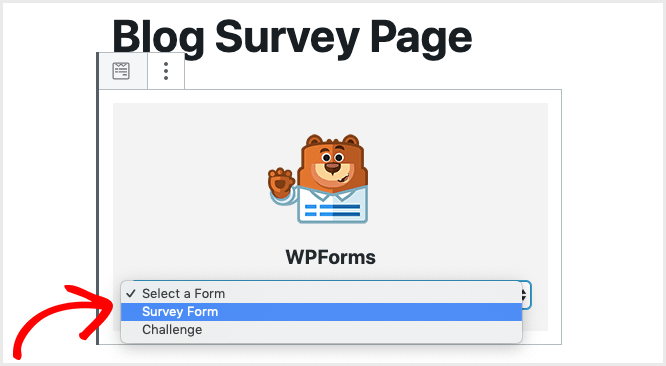Click the bear mascot's left ear
666x366 pixels.
coord(314,140)
